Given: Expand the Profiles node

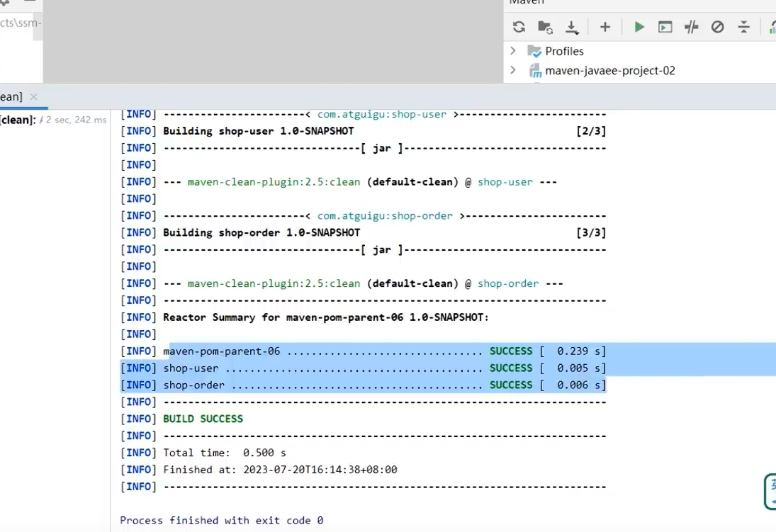Looking at the screenshot, I should click(x=513, y=50).
